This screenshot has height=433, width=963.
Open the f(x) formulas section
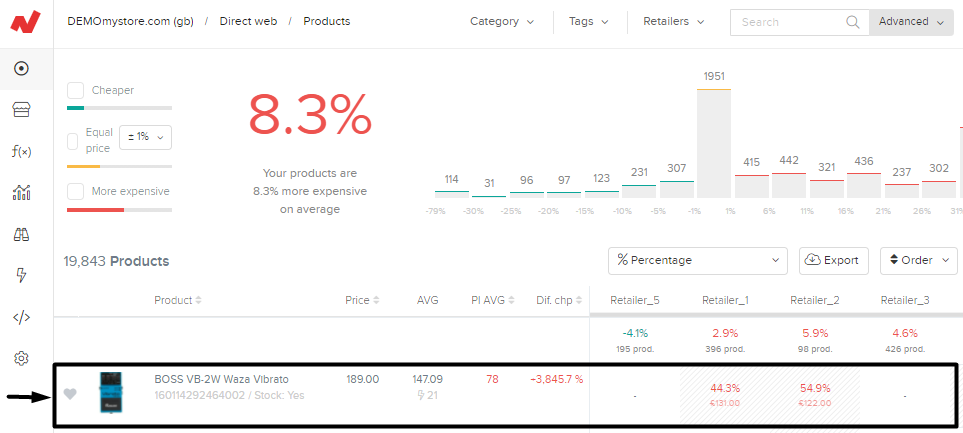point(20,151)
